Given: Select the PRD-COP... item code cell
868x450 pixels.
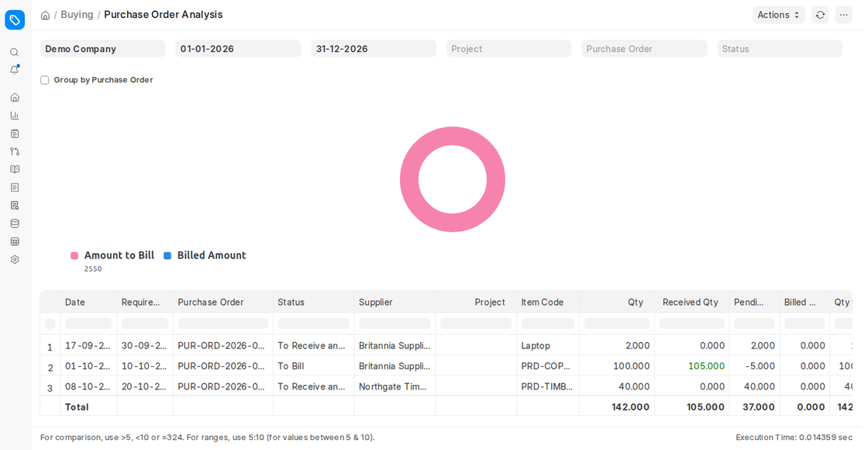Looking at the screenshot, I should coord(548,365).
